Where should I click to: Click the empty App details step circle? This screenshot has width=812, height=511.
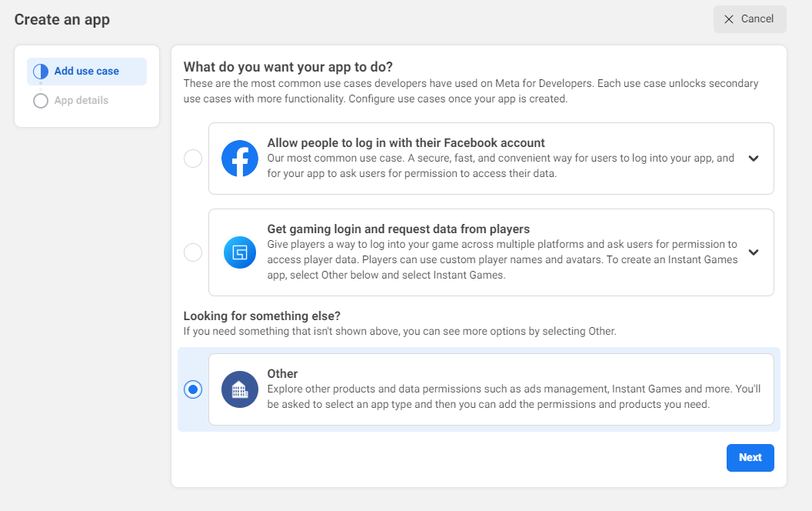(x=41, y=101)
